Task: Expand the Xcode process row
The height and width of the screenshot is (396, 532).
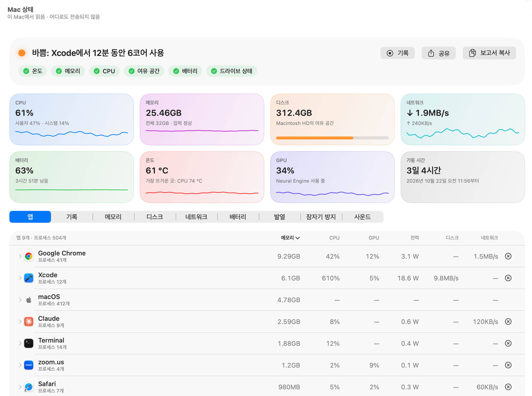Action: [x=20, y=278]
